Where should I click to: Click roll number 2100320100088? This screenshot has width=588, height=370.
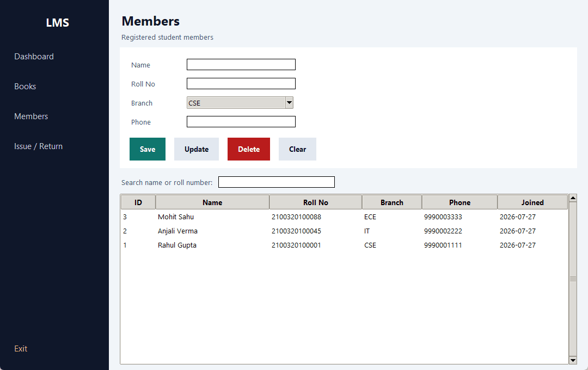tap(296, 217)
